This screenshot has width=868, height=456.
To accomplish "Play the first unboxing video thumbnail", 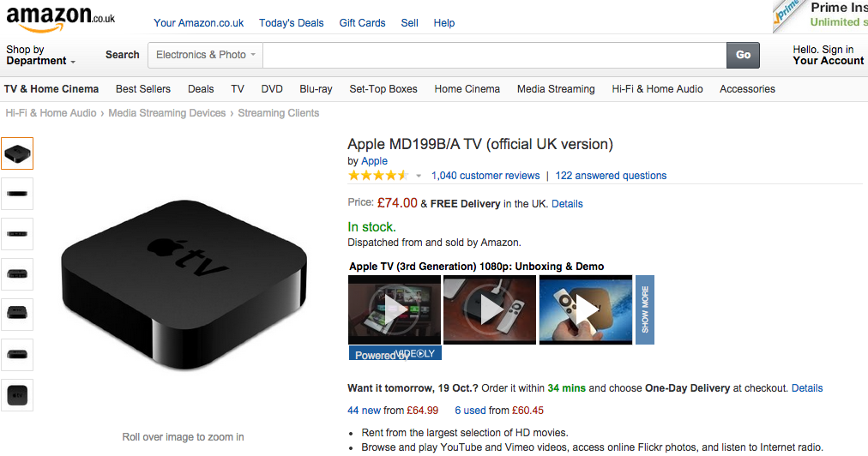I will 394,309.
